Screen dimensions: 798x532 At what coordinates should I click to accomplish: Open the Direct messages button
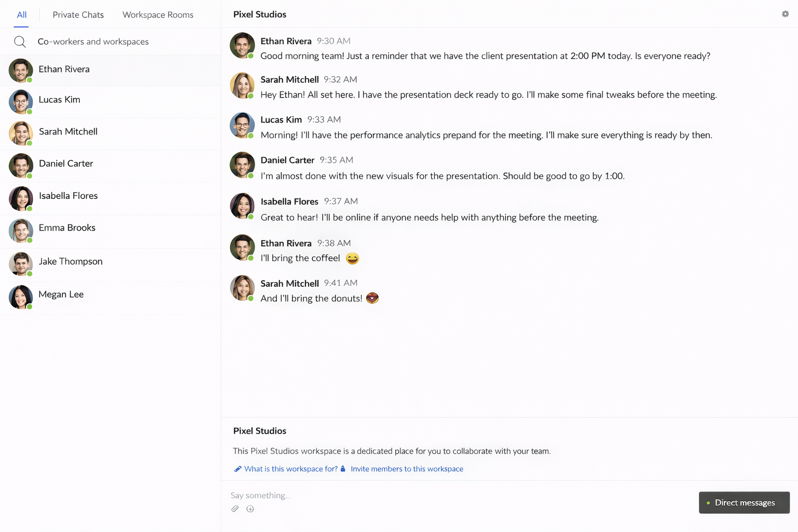point(744,502)
